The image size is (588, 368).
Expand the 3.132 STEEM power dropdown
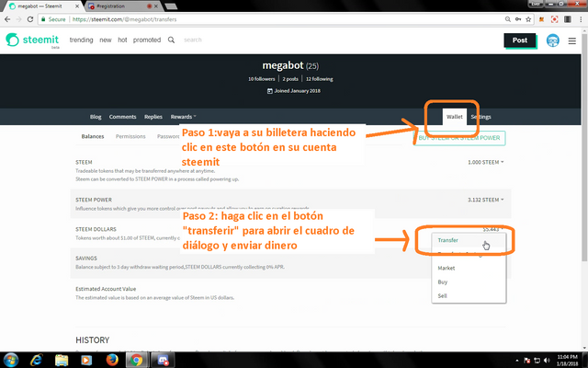[486, 200]
